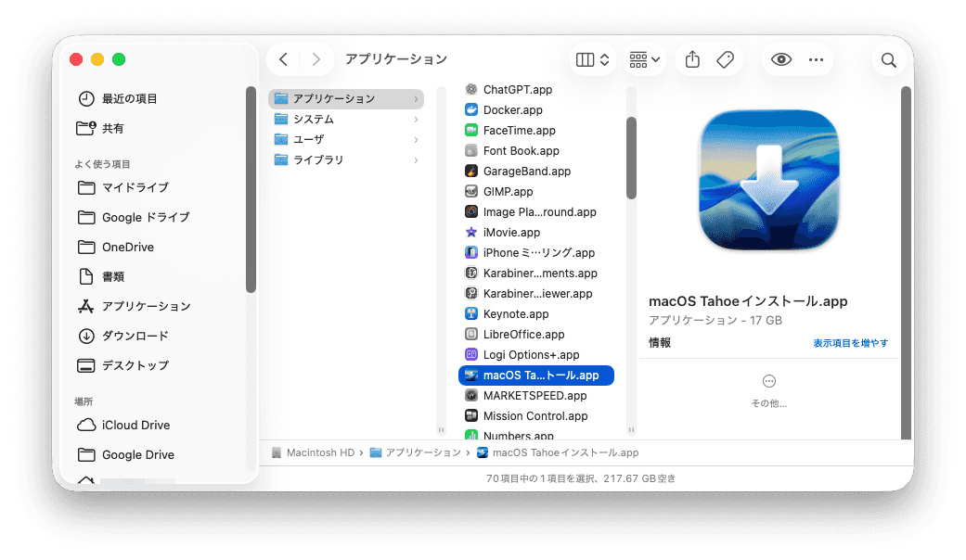The width and height of the screenshot is (966, 560).
Task: Click Macintosh HD in path bar
Action: 320,452
